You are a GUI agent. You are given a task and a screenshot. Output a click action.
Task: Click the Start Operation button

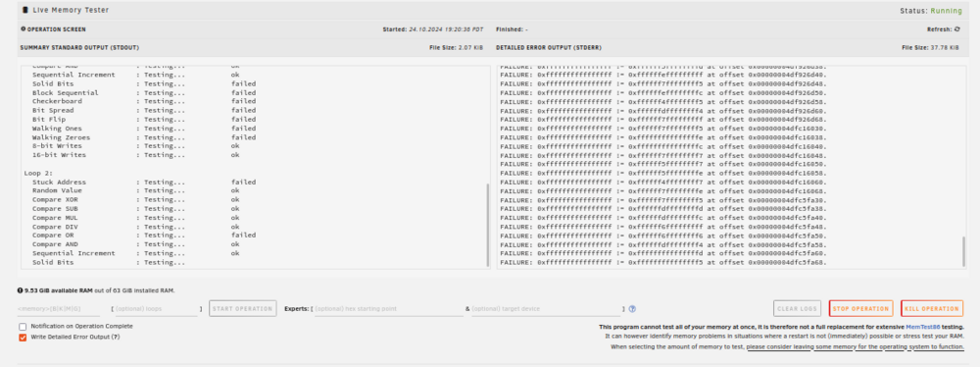click(242, 309)
